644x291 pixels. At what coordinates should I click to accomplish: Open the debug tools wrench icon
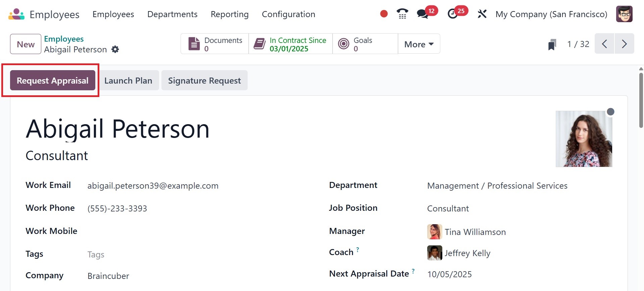pos(482,14)
